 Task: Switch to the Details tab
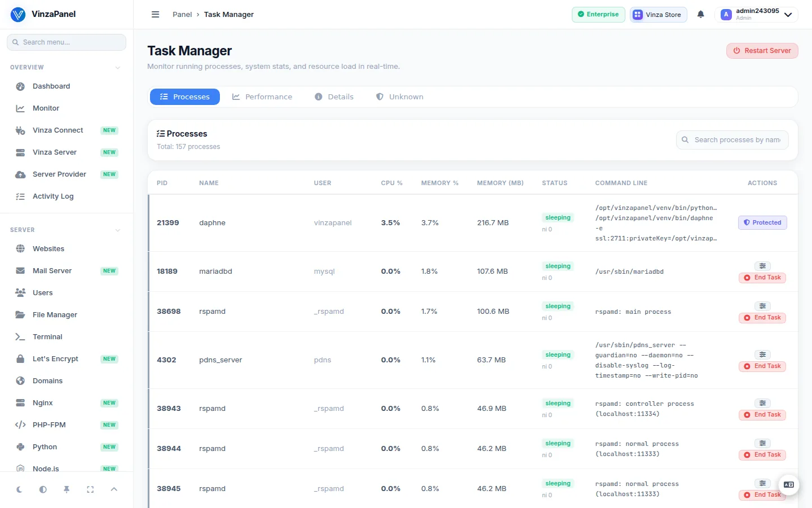[334, 97]
